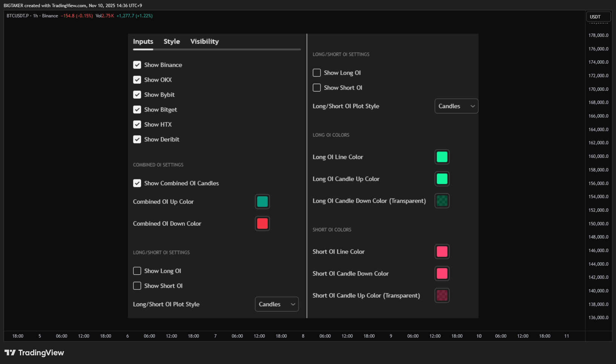The width and height of the screenshot is (616, 364).
Task: Check Show Short OI in right panel
Action: coord(317,87)
